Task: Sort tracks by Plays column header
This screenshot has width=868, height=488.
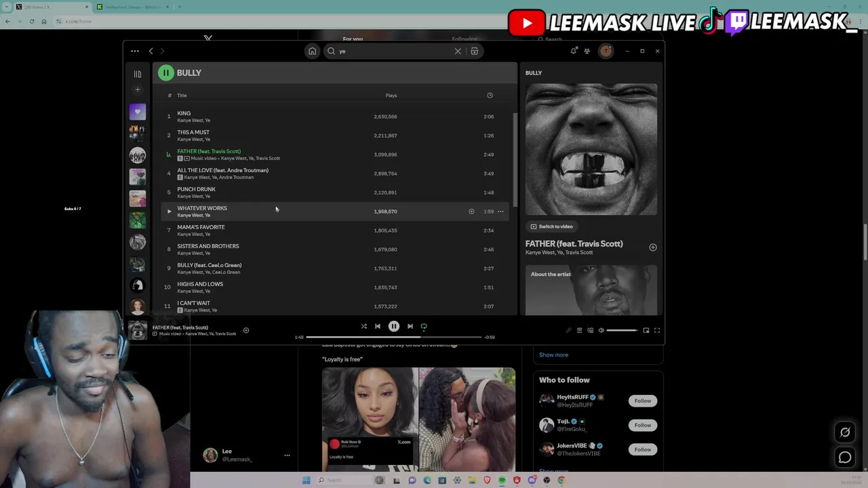Action: click(391, 96)
